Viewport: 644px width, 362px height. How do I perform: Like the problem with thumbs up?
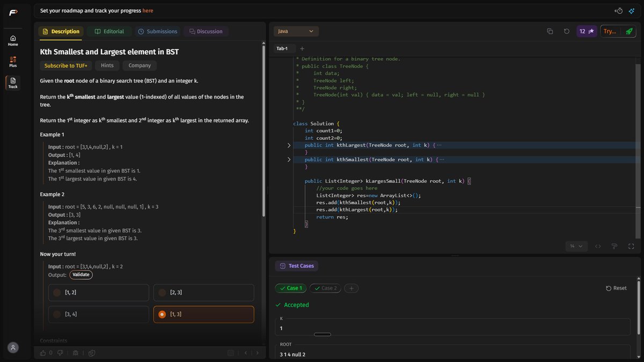click(44, 353)
